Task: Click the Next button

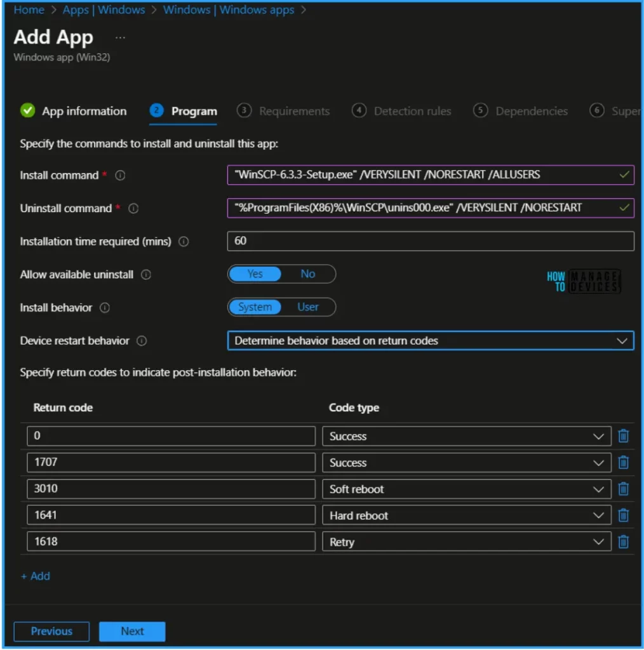Action: [x=132, y=631]
